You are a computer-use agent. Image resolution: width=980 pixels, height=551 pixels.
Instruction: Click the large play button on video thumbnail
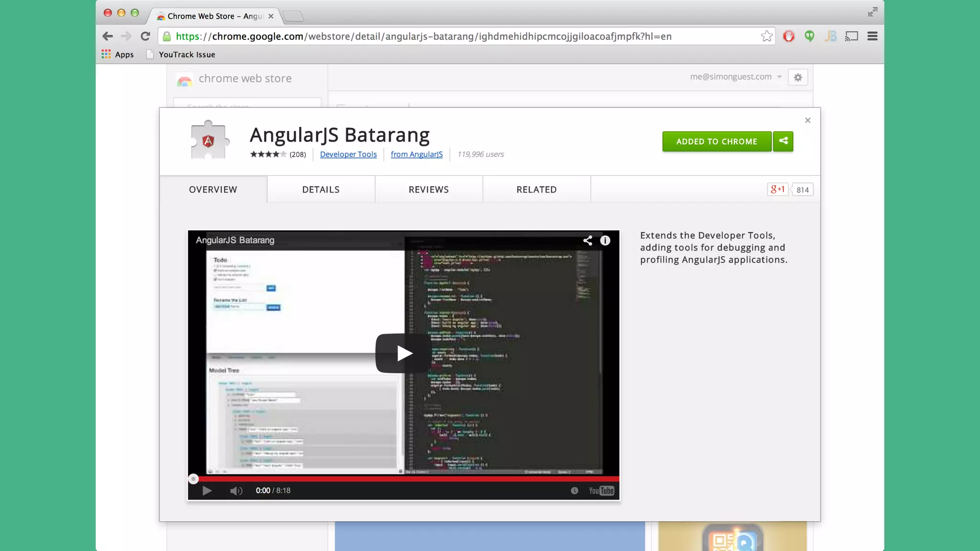point(403,353)
